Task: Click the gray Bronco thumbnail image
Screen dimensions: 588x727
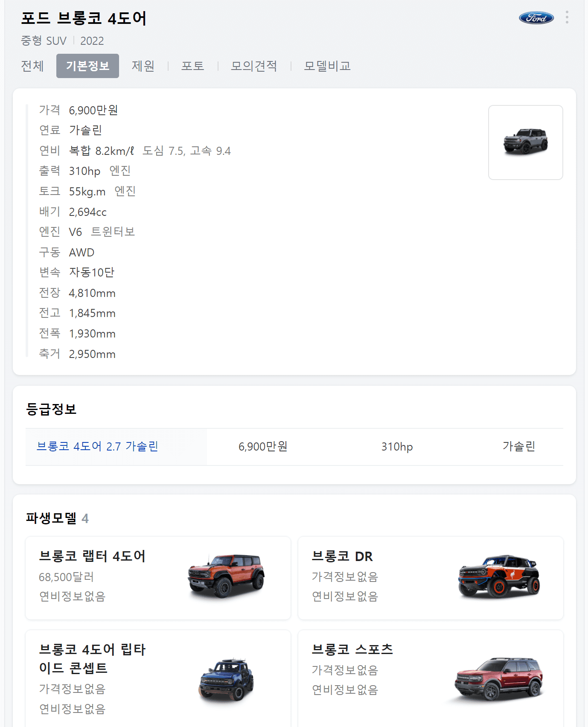Action: click(x=526, y=142)
